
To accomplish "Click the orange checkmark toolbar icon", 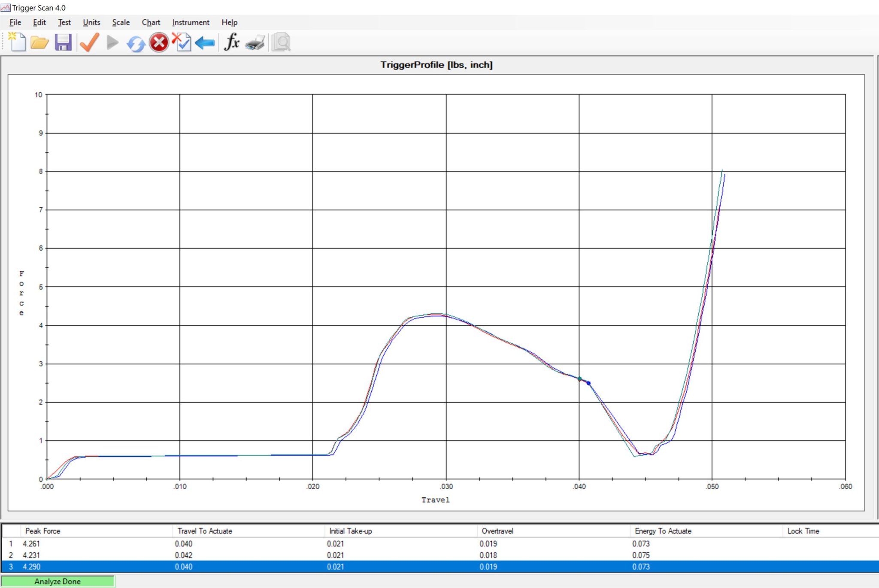I will click(90, 42).
